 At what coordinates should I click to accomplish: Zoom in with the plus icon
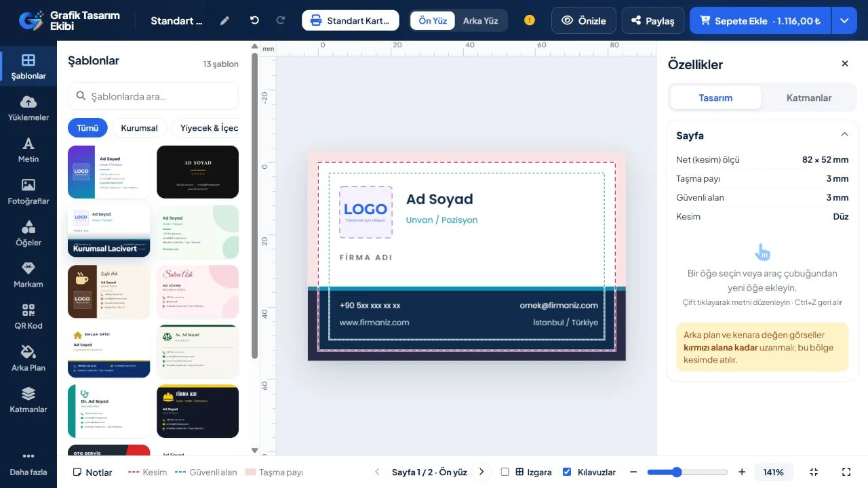pos(742,472)
